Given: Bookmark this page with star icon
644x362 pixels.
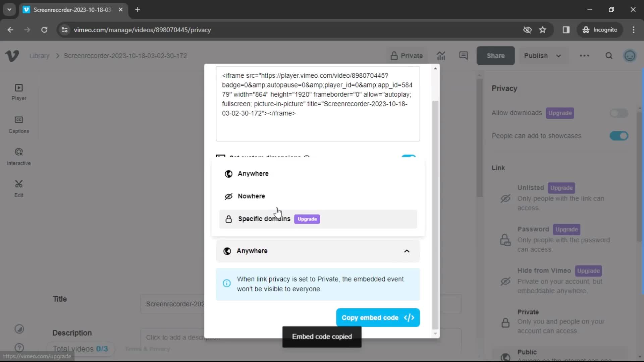Looking at the screenshot, I should pyautogui.click(x=543, y=30).
